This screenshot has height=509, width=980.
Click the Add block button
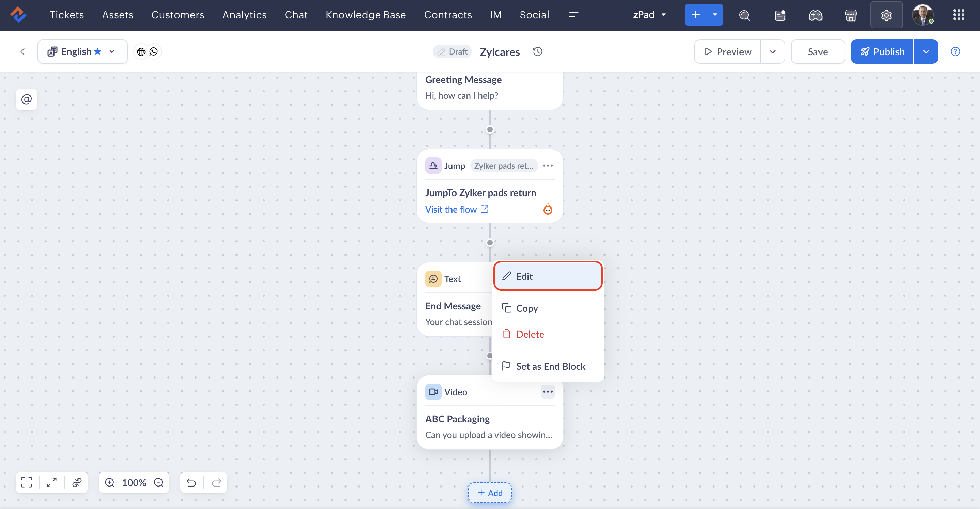pos(490,493)
